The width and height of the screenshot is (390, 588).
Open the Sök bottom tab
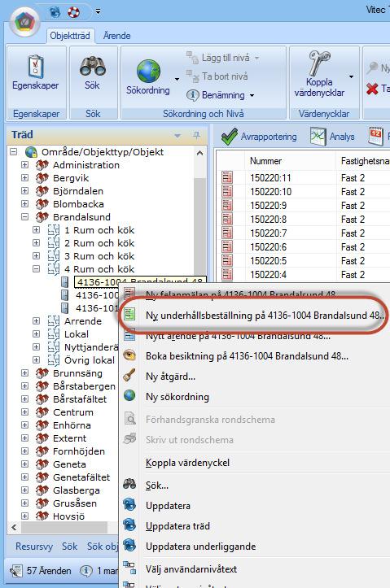coord(69,547)
